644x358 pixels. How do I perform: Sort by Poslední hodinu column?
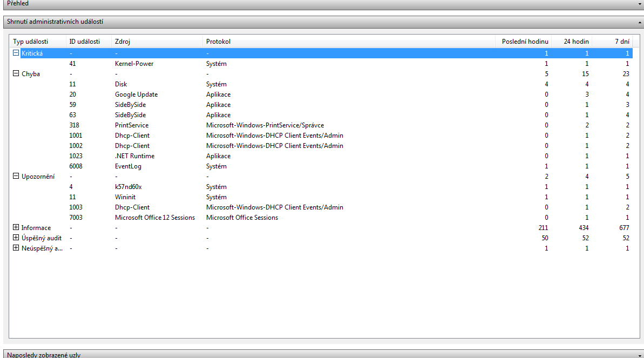525,42
